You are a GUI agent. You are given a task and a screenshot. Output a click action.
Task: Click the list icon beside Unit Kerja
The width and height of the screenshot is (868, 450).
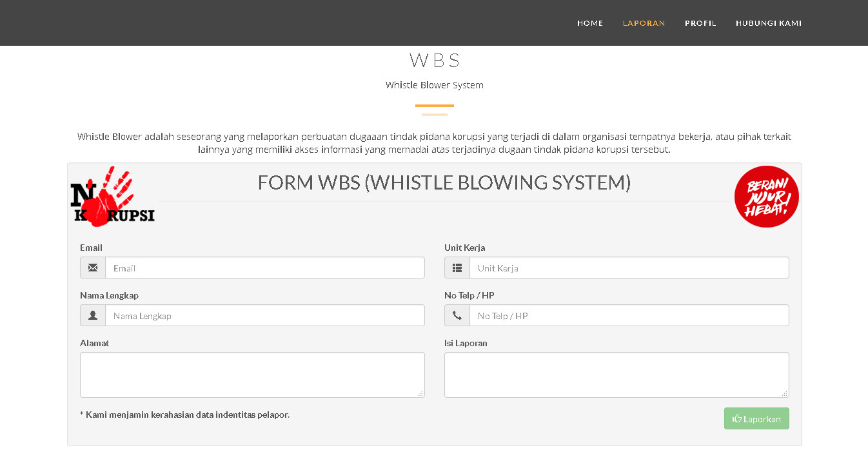tap(457, 268)
